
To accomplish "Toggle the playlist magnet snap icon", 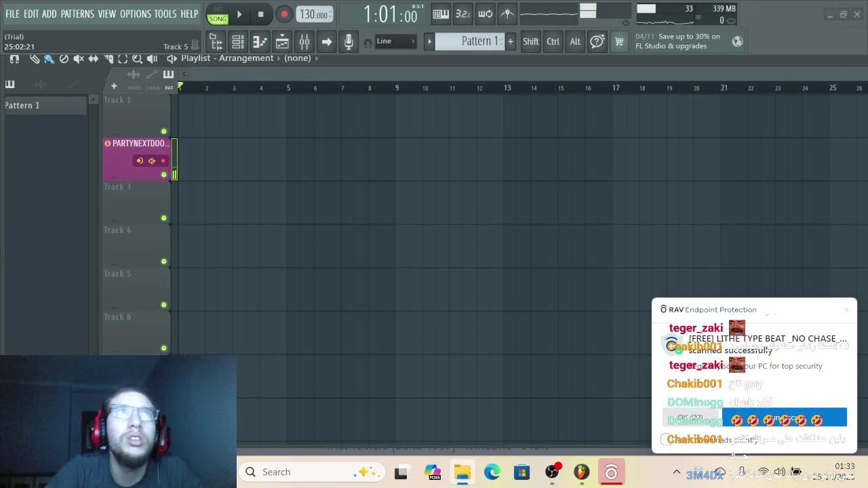I will coord(14,59).
